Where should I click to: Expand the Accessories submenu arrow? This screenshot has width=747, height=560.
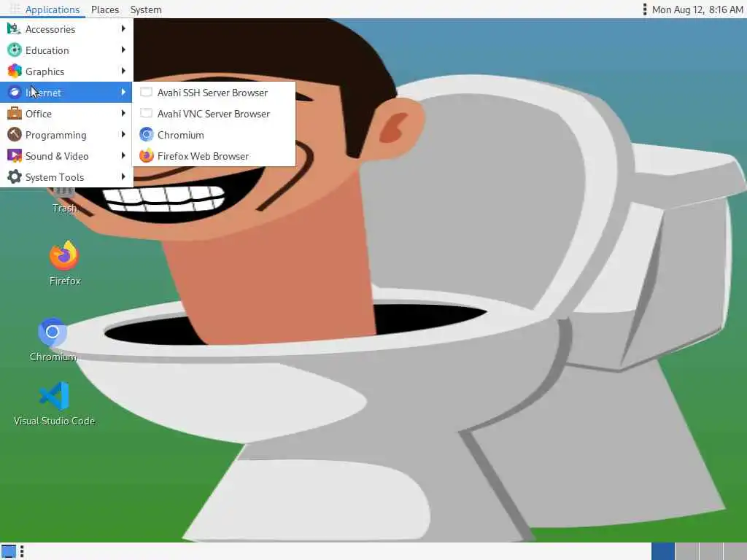click(x=123, y=28)
